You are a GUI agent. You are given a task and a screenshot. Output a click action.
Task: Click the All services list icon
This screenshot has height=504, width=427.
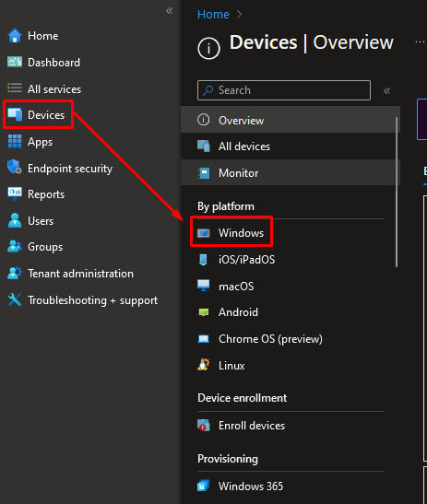pyautogui.click(x=15, y=88)
